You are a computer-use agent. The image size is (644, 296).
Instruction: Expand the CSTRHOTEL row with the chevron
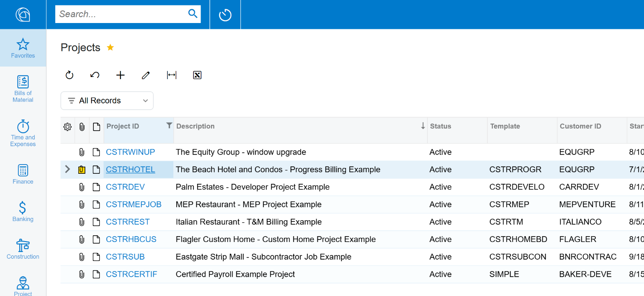click(67, 170)
